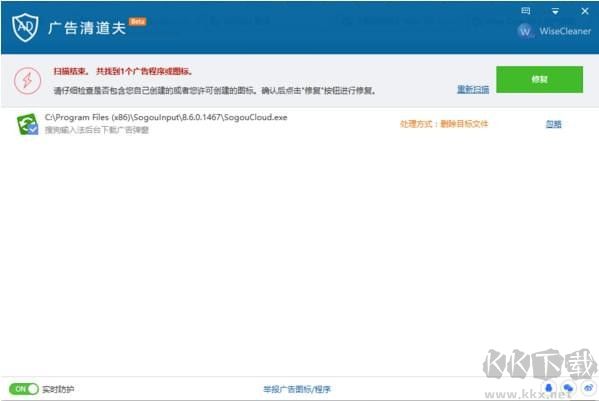Click the red 扫描结束 result message
The height and width of the screenshot is (401, 599).
[123, 71]
